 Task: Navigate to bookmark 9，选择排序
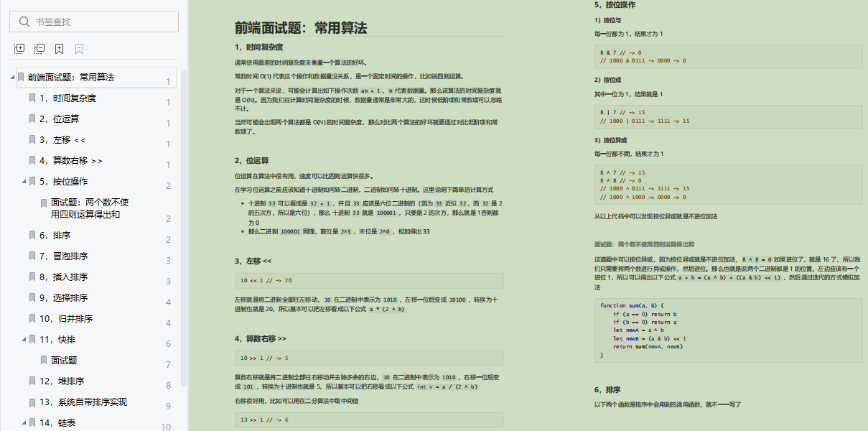pyautogui.click(x=63, y=298)
